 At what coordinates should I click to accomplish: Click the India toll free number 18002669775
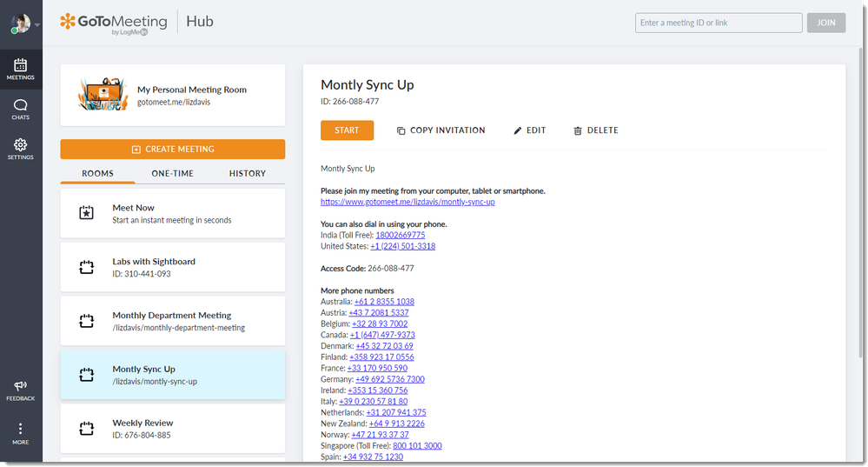[401, 235]
